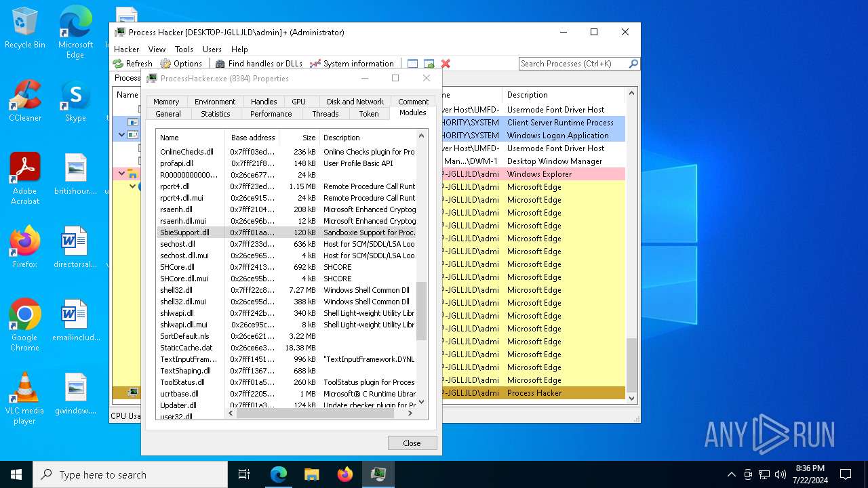This screenshot has height=488, width=868.
Task: Switch to the Handles tab
Action: pos(264,102)
